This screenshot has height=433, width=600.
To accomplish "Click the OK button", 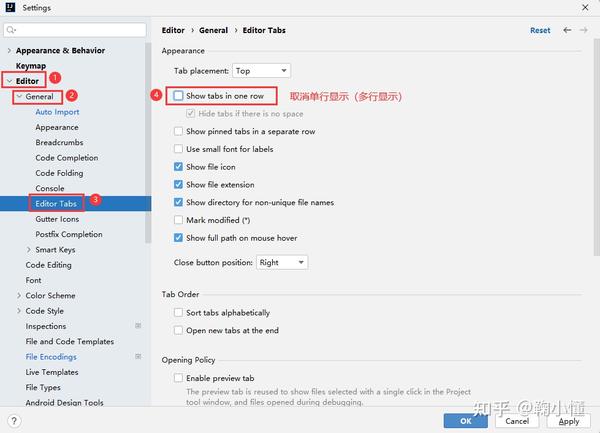I will [x=465, y=421].
